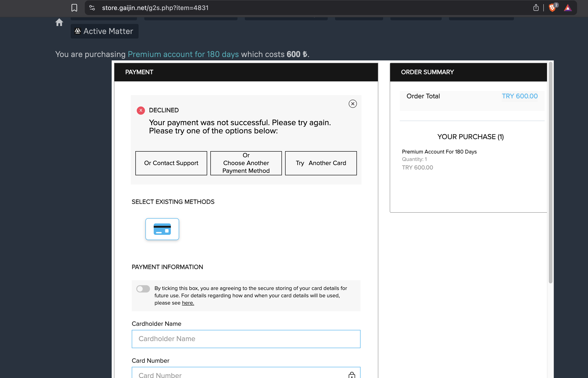Click the Or Contact Support button

coord(171,163)
